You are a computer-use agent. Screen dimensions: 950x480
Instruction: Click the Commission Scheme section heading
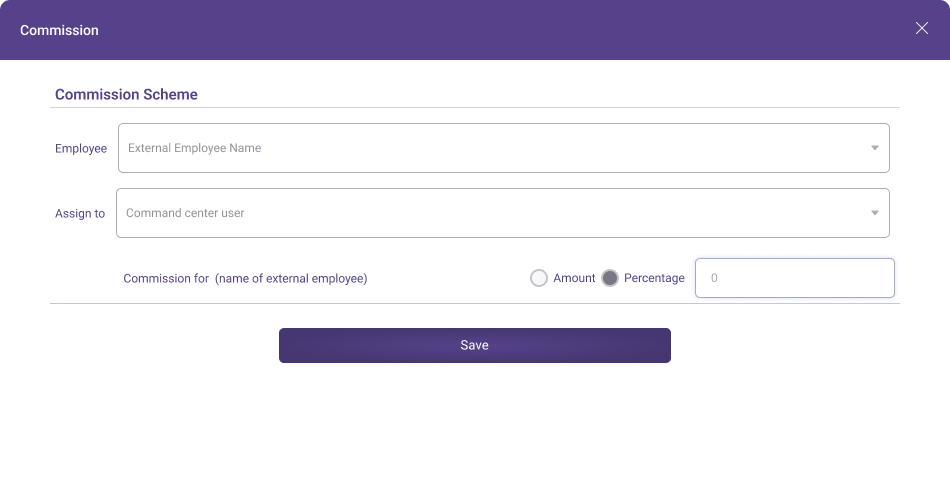[126, 94]
